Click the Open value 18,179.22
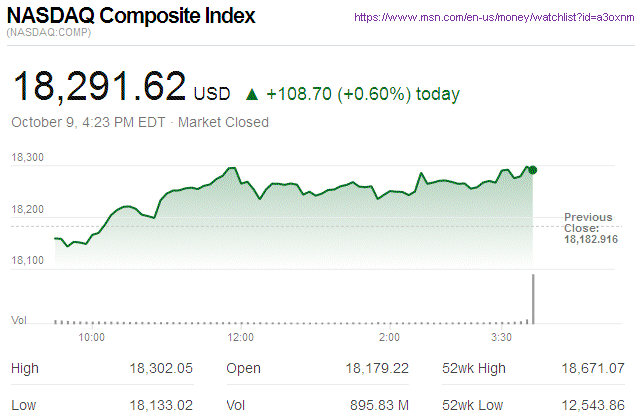The image size is (640, 420). (x=375, y=369)
